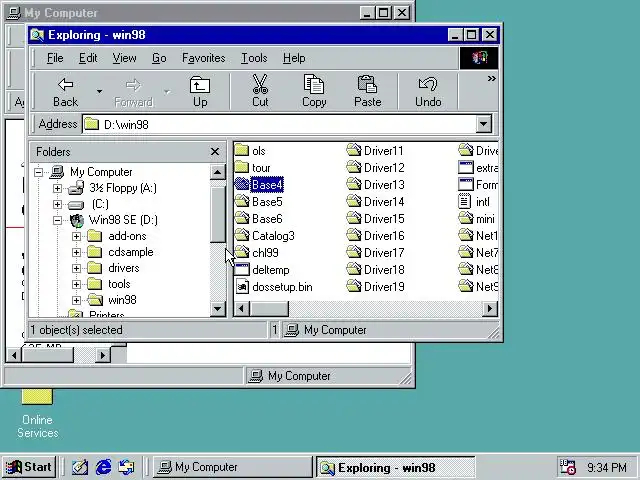Copy the selected item via Copy icon
This screenshot has height=480, width=640.
[x=314, y=92]
